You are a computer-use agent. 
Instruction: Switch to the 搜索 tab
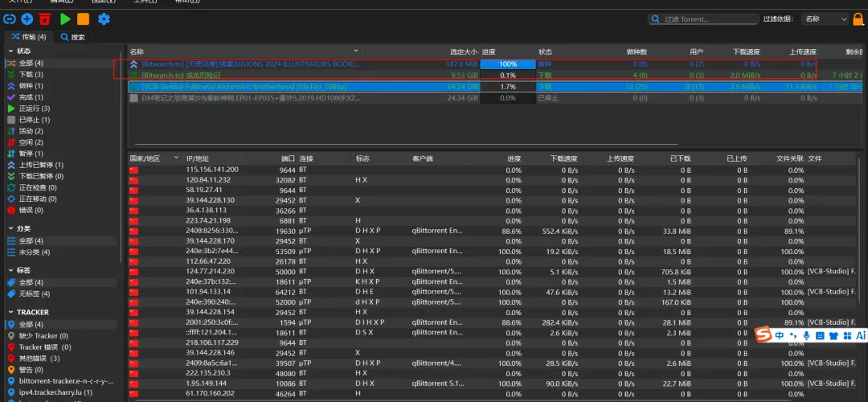pyautogui.click(x=73, y=37)
